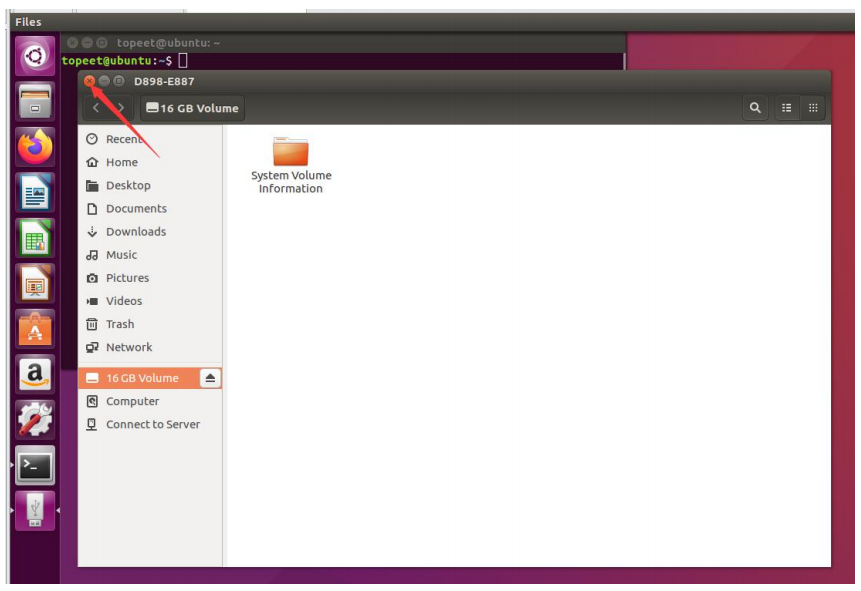Image resolution: width=861 pixels, height=591 pixels.
Task: Switch to list view
Action: pyautogui.click(x=787, y=108)
